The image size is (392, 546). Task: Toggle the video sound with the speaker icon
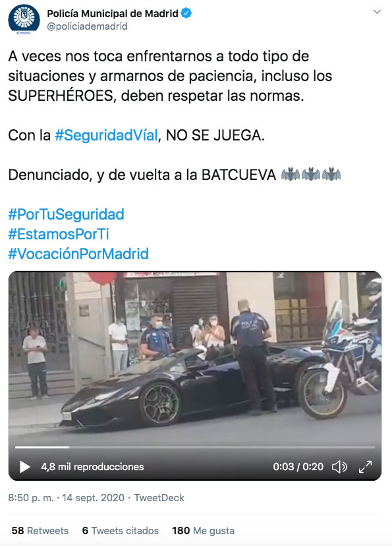click(x=339, y=467)
